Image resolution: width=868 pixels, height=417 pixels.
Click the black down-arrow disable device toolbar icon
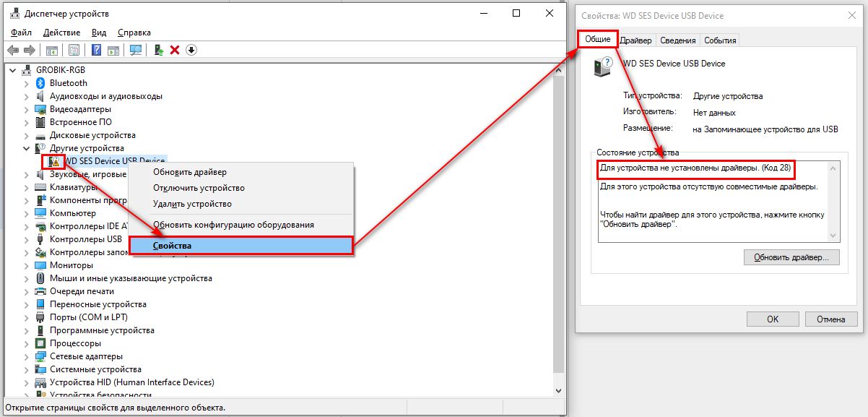(191, 50)
